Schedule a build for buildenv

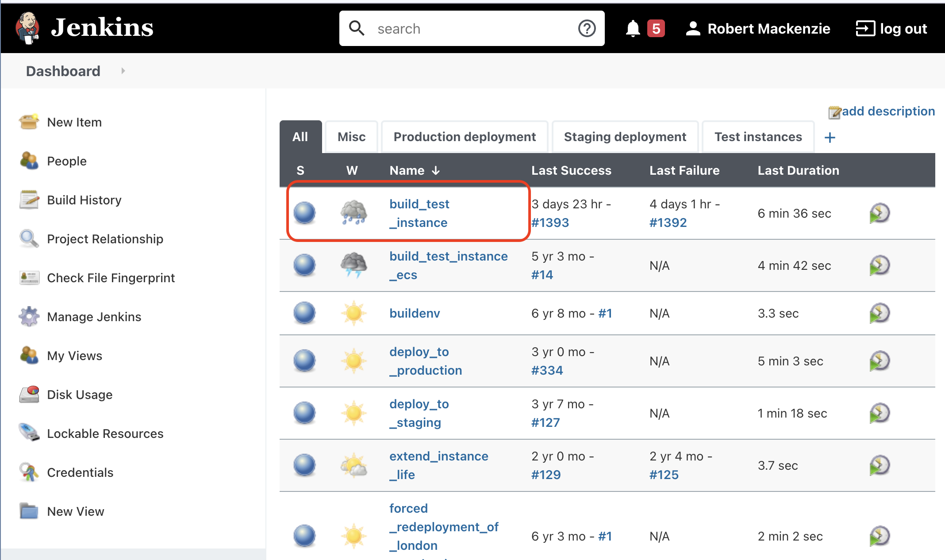pos(880,313)
